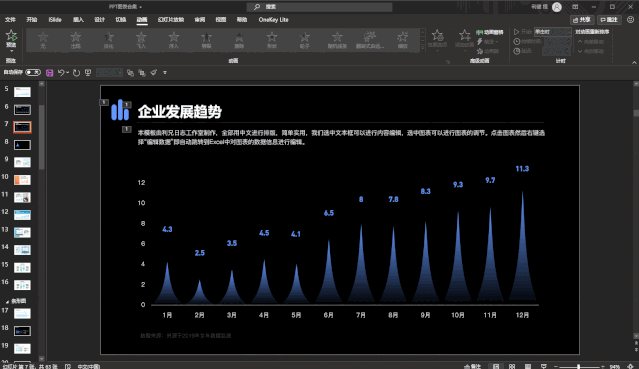Collapse the section header below slide 16
Screen dimensions: 639x369
tap(7, 301)
